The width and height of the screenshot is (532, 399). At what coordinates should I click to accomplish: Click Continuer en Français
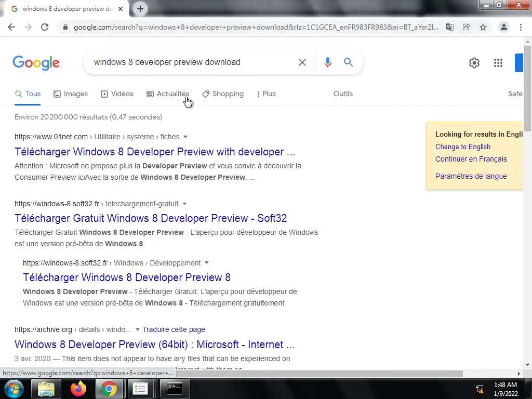(471, 159)
